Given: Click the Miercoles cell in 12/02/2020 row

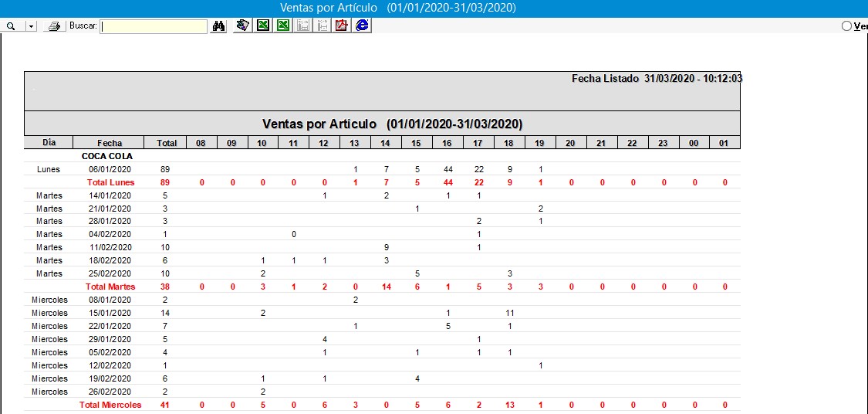Looking at the screenshot, I should click(x=50, y=365).
